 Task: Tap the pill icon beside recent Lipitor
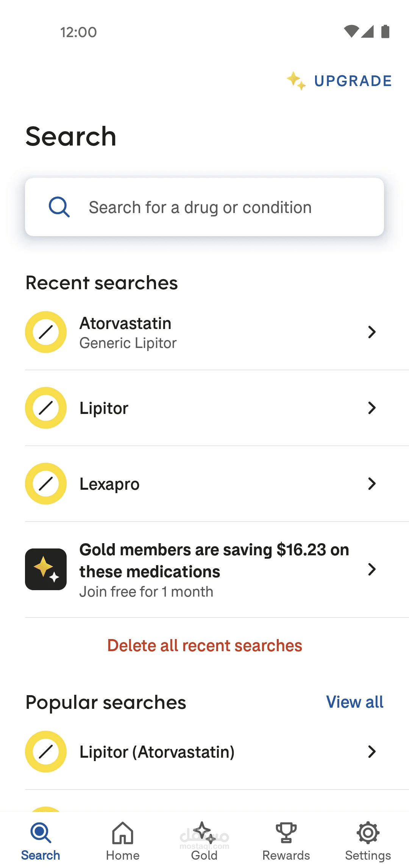pos(46,408)
